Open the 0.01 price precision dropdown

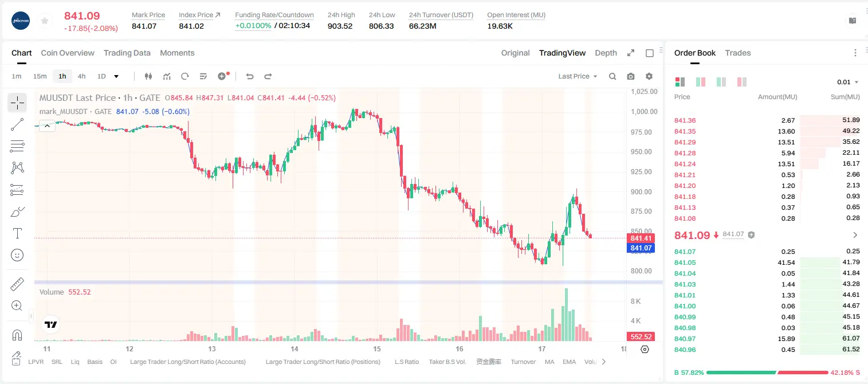pos(848,82)
